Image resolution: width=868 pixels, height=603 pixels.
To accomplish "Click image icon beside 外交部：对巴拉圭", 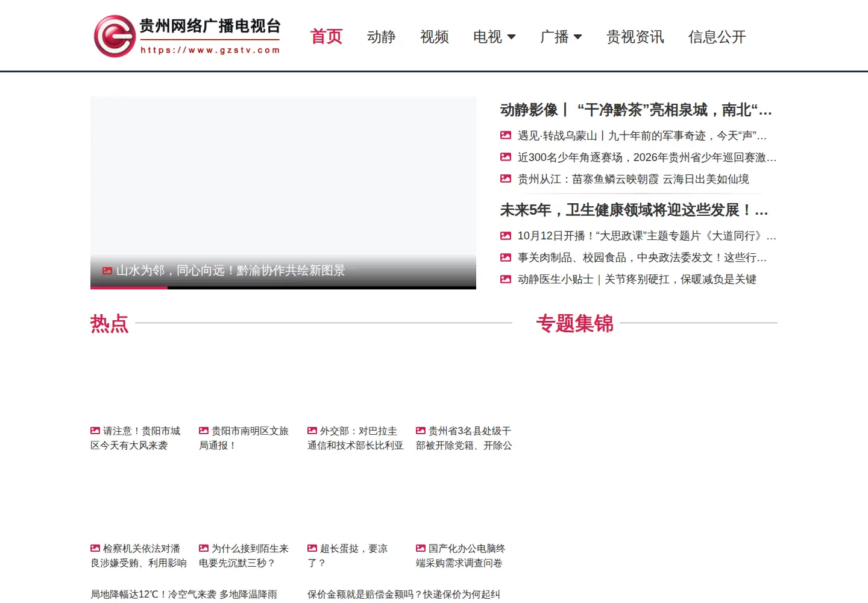I will click(312, 431).
